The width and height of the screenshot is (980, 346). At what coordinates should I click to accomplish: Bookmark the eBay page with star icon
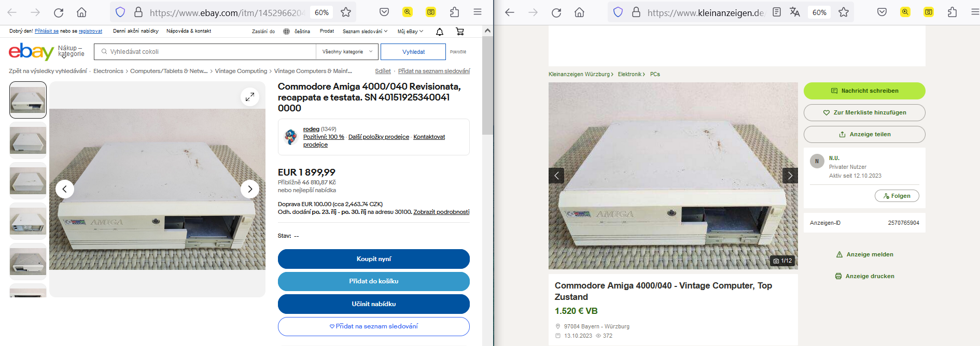click(346, 12)
